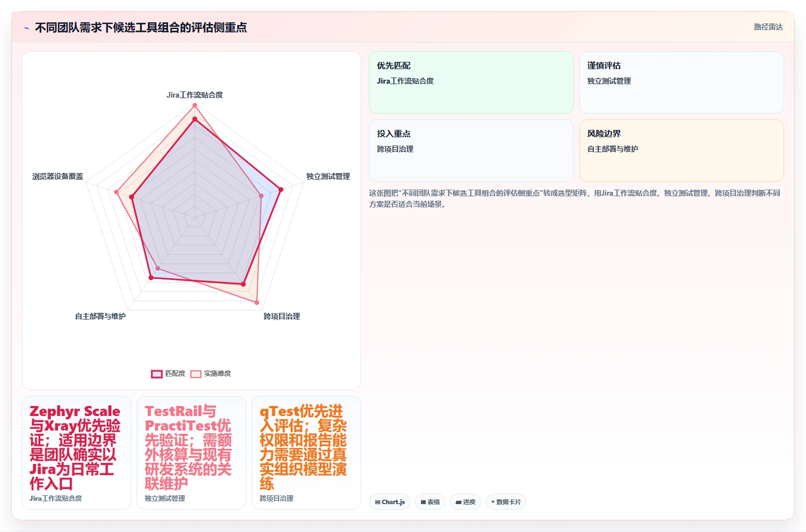Click 跨项目治理 text in 投入重点 card
The height and width of the screenshot is (532, 806).
click(395, 149)
